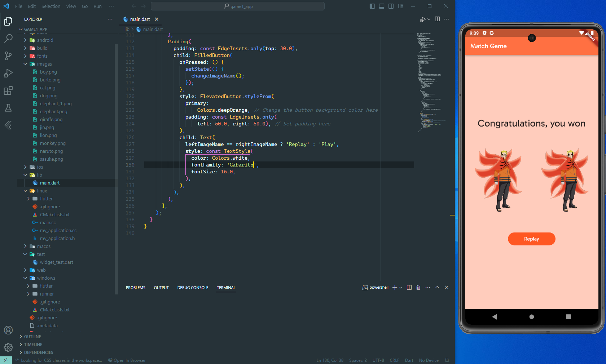This screenshot has width=606, height=364.
Task: Open the debug configuration dropdown arrow
Action: click(x=429, y=19)
